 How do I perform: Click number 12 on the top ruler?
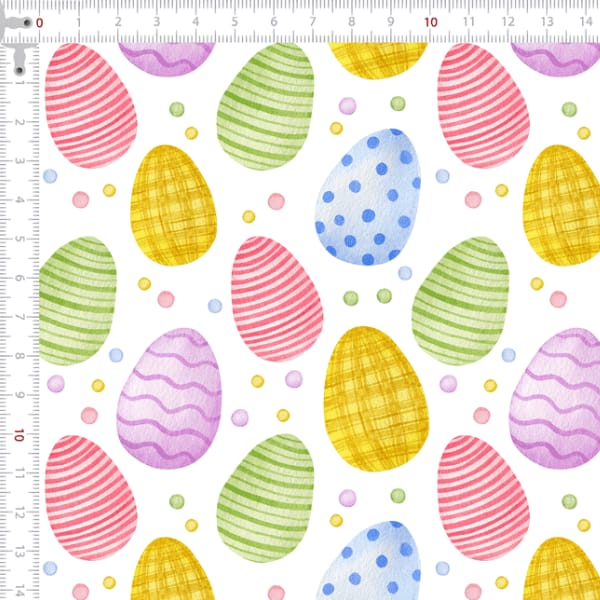click(x=508, y=22)
